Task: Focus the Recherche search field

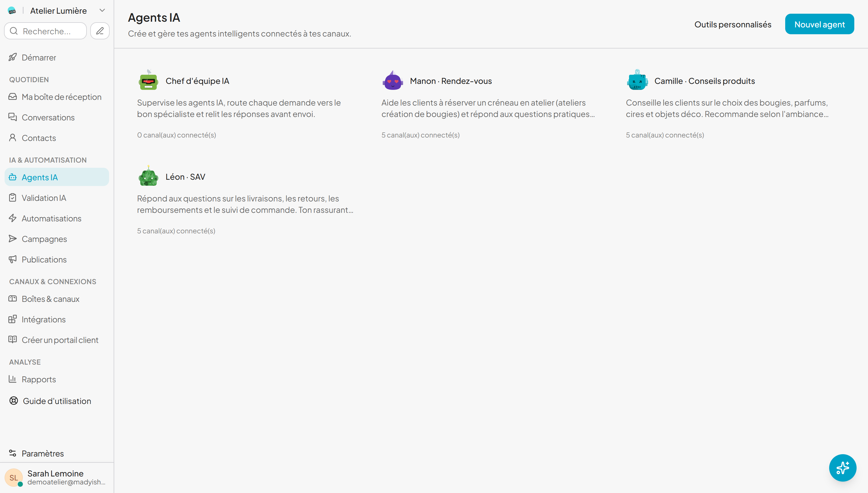Action: (45, 31)
